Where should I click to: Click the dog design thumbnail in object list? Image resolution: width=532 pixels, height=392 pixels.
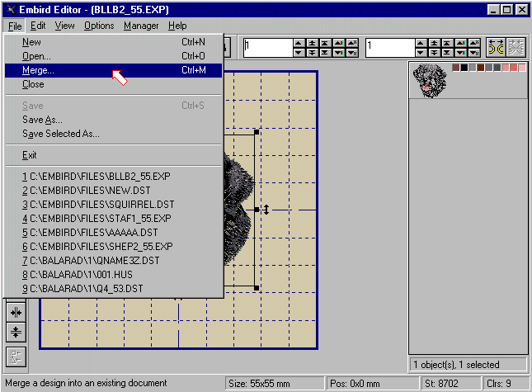coord(430,81)
